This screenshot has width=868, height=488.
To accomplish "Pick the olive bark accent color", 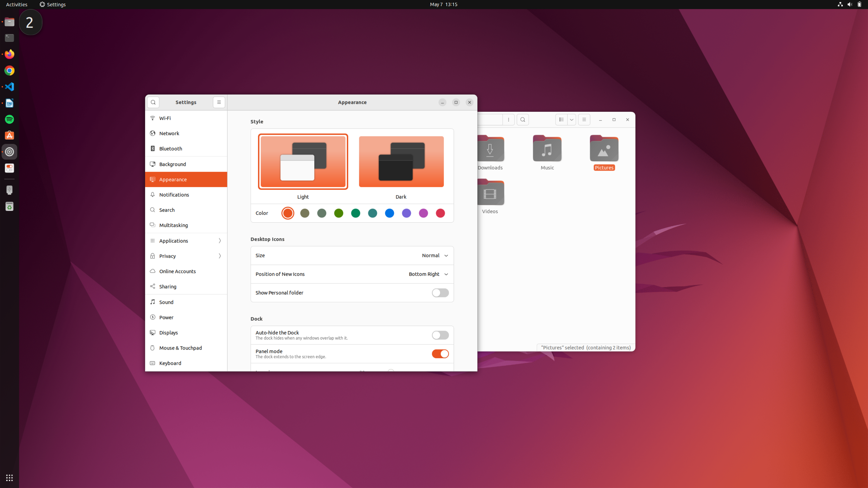I will point(305,213).
